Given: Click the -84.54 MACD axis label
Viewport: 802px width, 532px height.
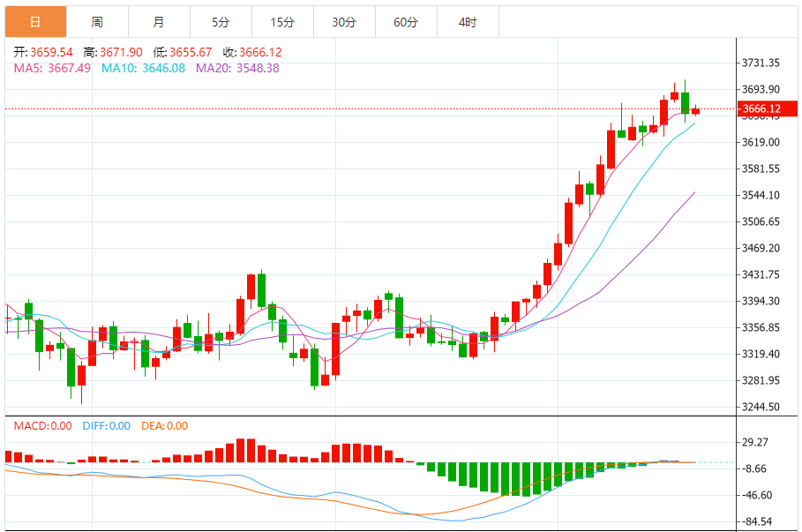Looking at the screenshot, I should pyautogui.click(x=757, y=521).
